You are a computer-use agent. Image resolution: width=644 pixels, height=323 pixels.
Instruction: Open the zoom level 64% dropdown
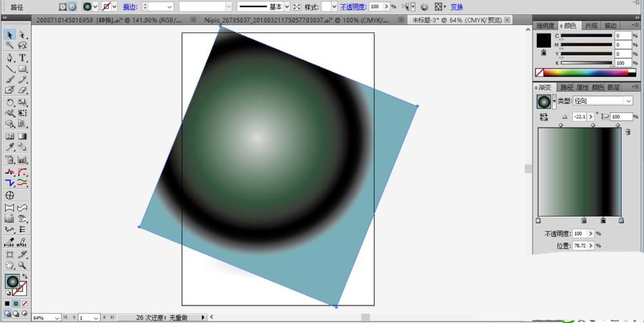click(57, 318)
